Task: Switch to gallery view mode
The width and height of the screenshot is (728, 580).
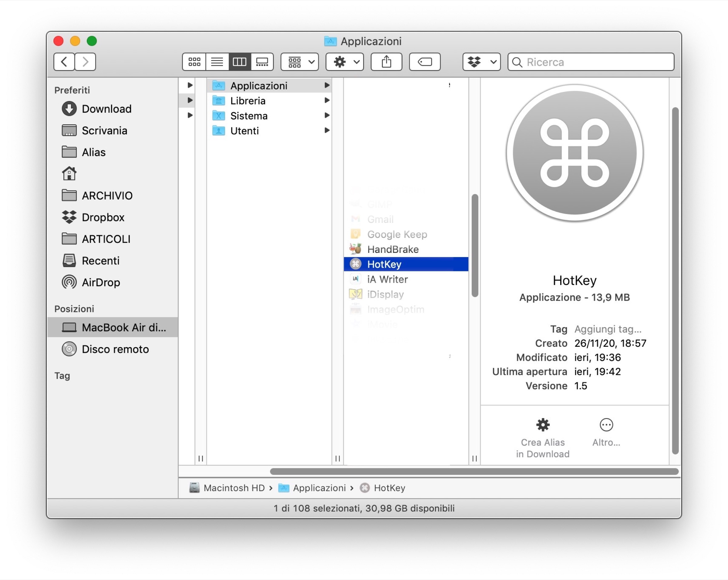Action: pyautogui.click(x=262, y=62)
